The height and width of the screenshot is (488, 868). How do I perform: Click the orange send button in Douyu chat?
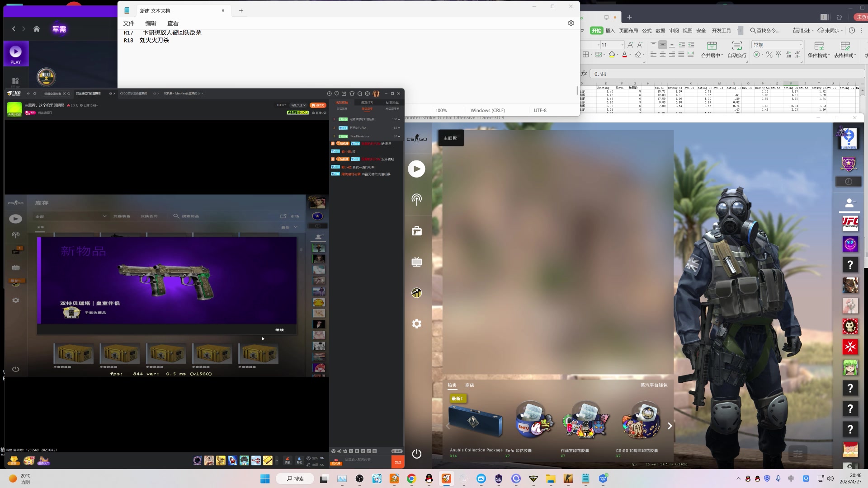(398, 462)
